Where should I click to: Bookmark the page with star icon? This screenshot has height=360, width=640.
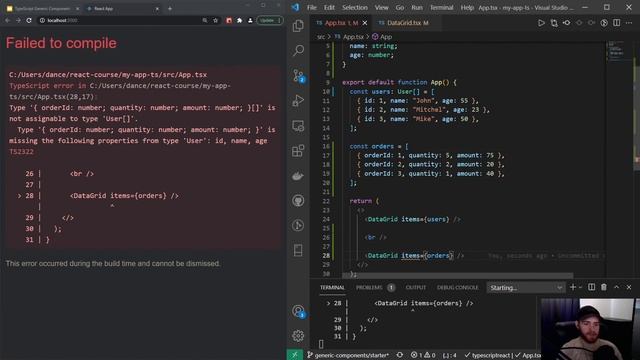pos(216,20)
